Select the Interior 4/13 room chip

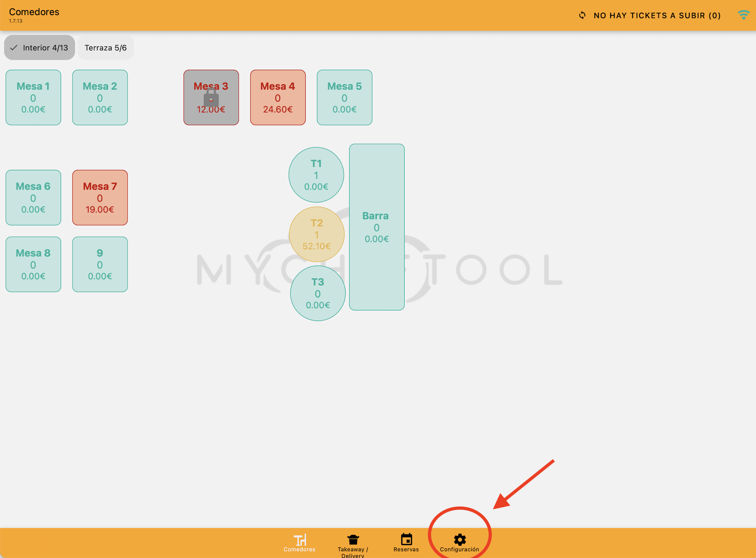point(40,48)
